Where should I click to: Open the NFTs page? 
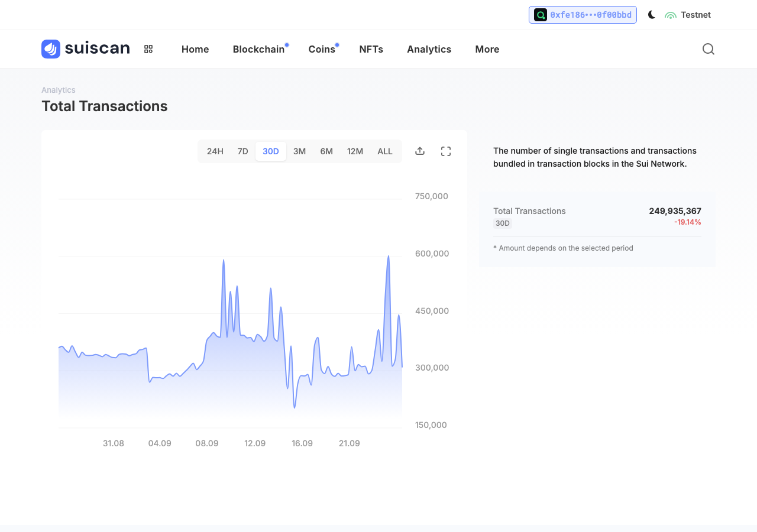tap(371, 49)
